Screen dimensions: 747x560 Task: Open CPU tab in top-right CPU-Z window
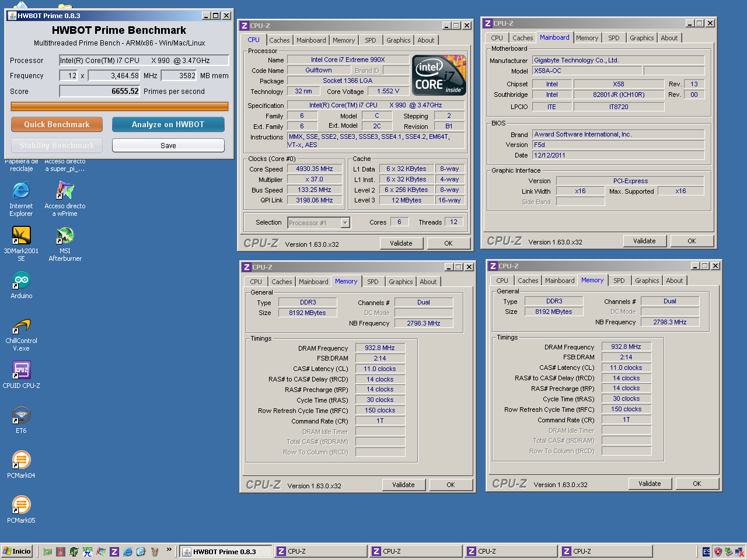pos(497,38)
